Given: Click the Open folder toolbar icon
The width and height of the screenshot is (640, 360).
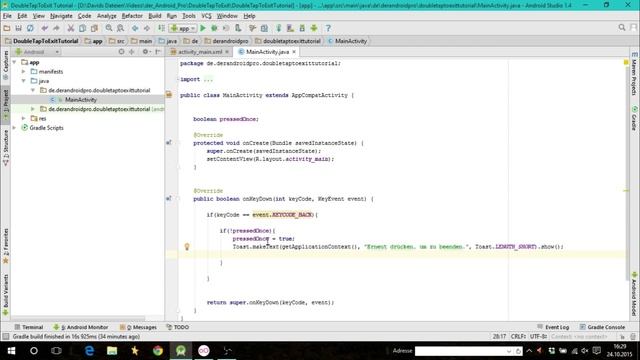Looking at the screenshot, I should click(7, 28).
